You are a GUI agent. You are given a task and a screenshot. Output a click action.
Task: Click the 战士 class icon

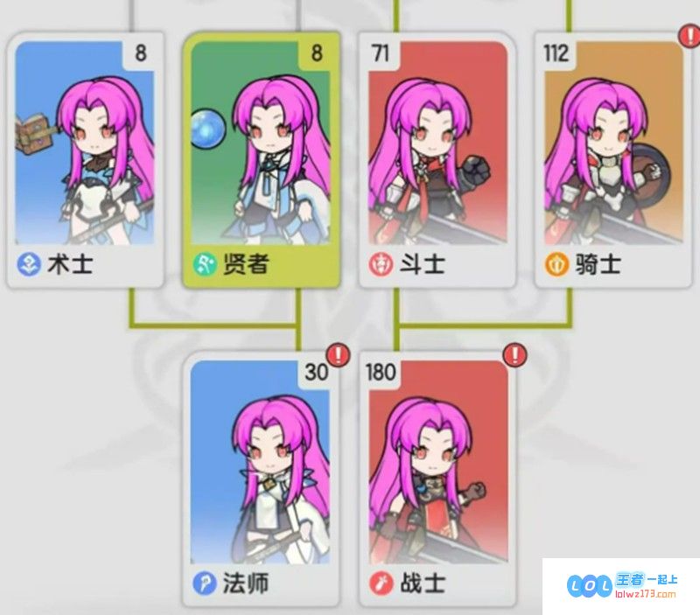tap(381, 584)
